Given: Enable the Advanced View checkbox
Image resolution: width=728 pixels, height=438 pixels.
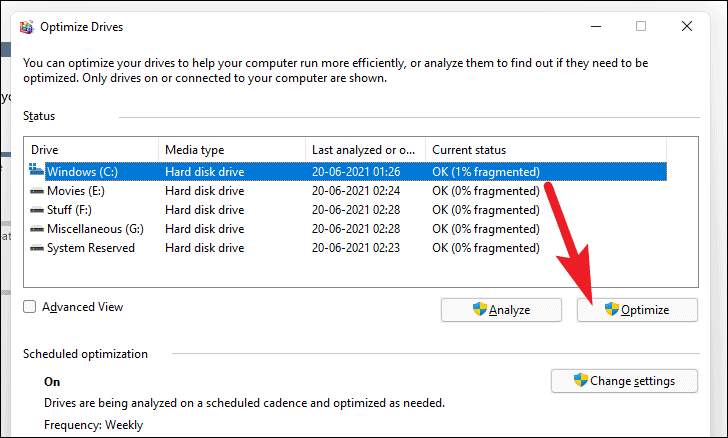Looking at the screenshot, I should pos(29,307).
